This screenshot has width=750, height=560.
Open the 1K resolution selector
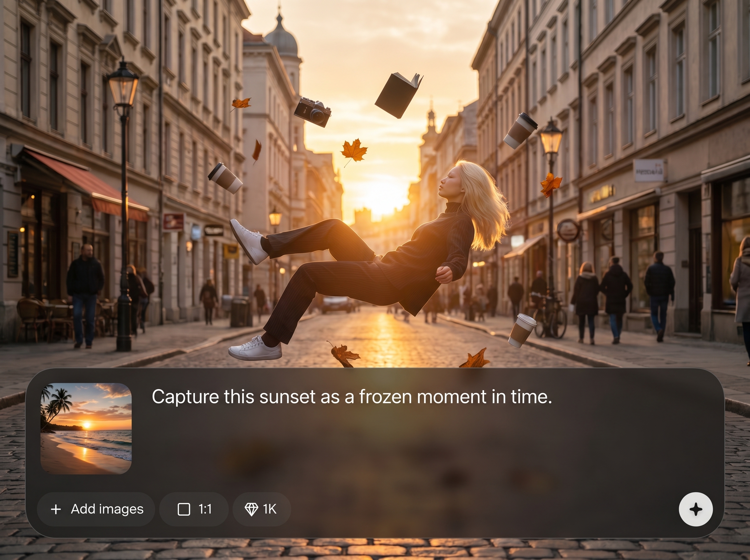tap(262, 509)
